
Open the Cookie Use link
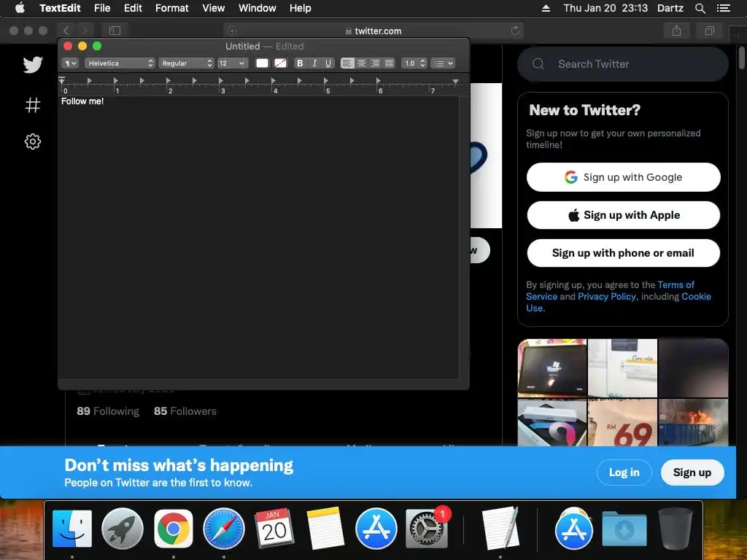point(696,297)
